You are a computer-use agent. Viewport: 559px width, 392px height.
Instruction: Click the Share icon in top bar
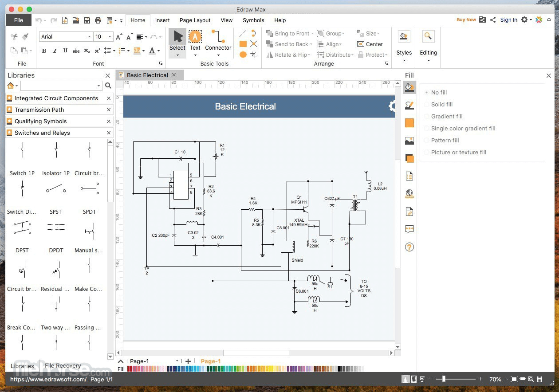point(493,20)
